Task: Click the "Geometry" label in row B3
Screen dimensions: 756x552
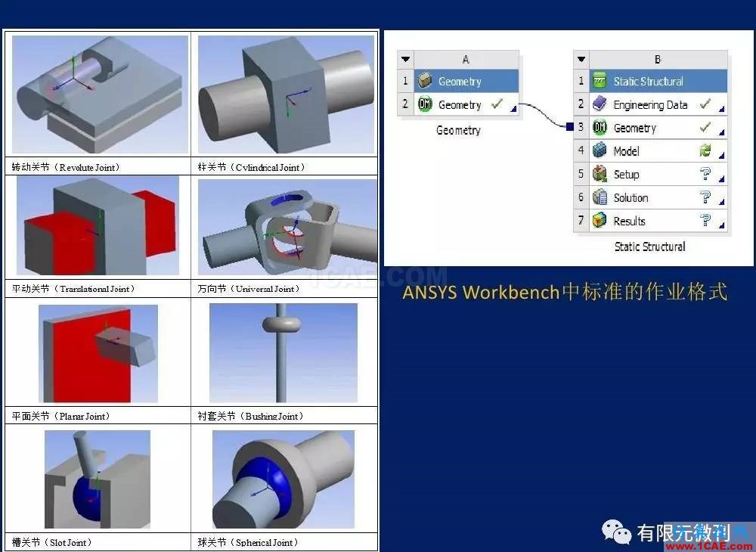Action: pyautogui.click(x=634, y=128)
